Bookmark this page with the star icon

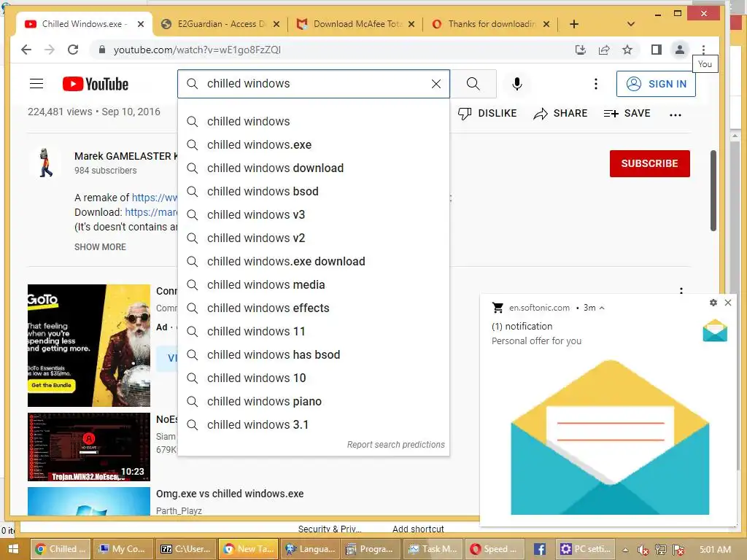pos(627,50)
